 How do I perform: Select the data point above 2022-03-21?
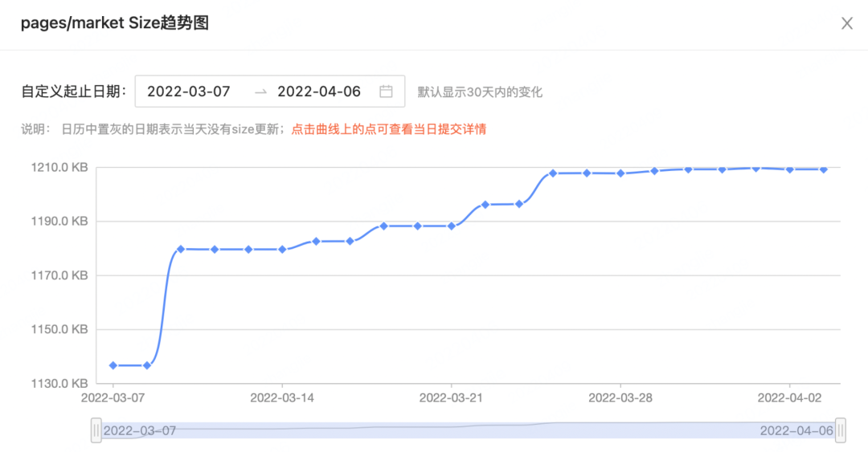(x=452, y=226)
